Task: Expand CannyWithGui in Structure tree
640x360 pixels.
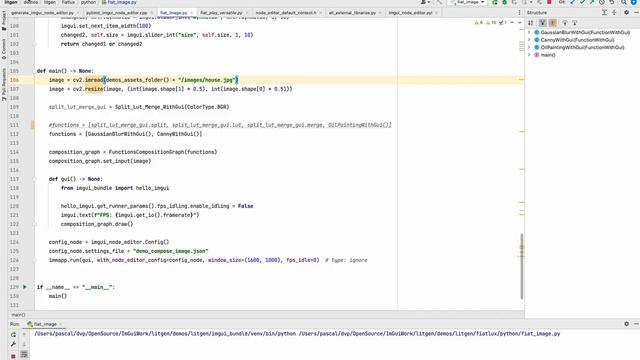Action: click(x=529, y=40)
